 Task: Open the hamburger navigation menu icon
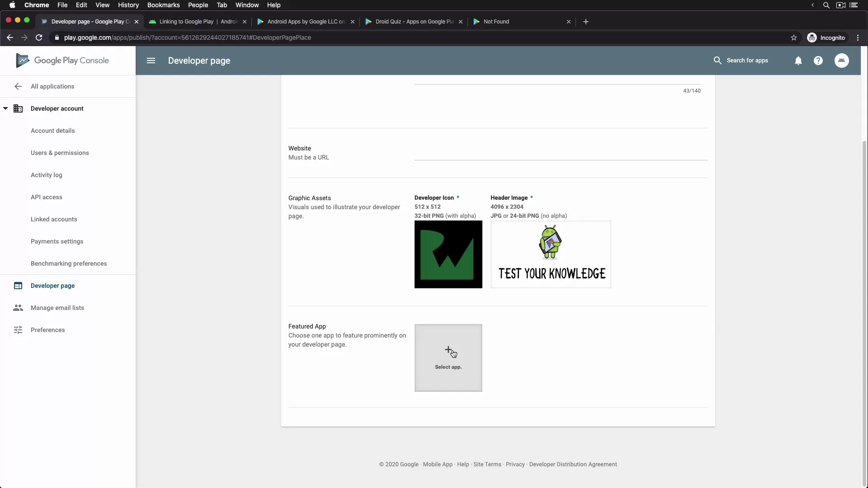pos(151,61)
